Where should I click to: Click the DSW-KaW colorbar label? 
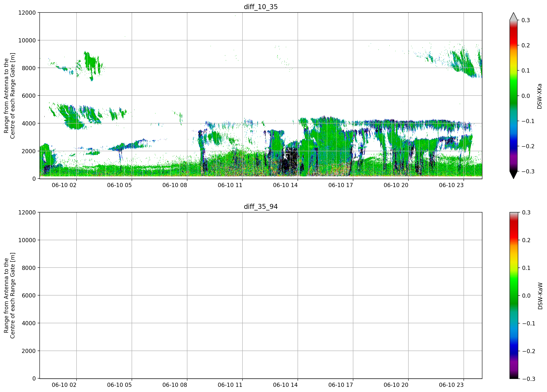[x=540, y=296]
